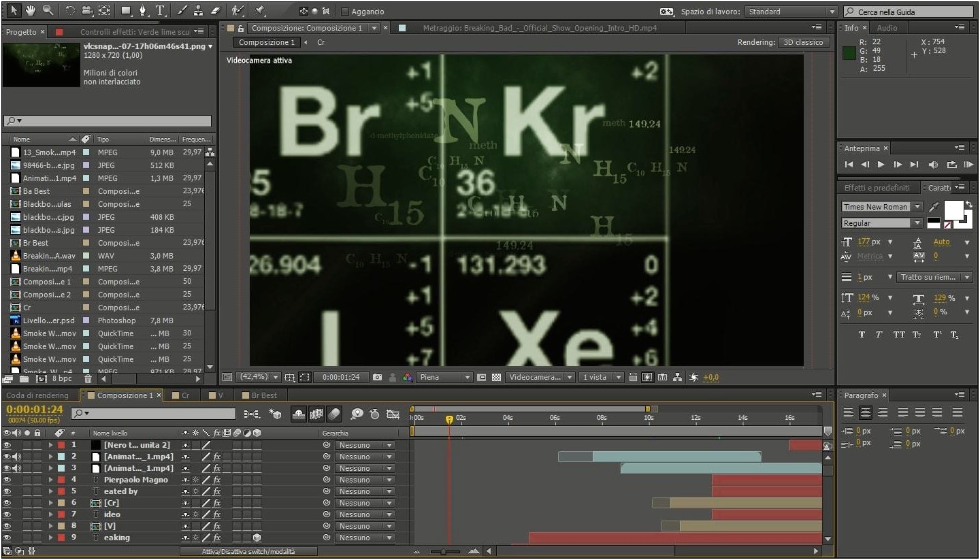
Task: Select the Eraser tool
Action: click(215, 11)
